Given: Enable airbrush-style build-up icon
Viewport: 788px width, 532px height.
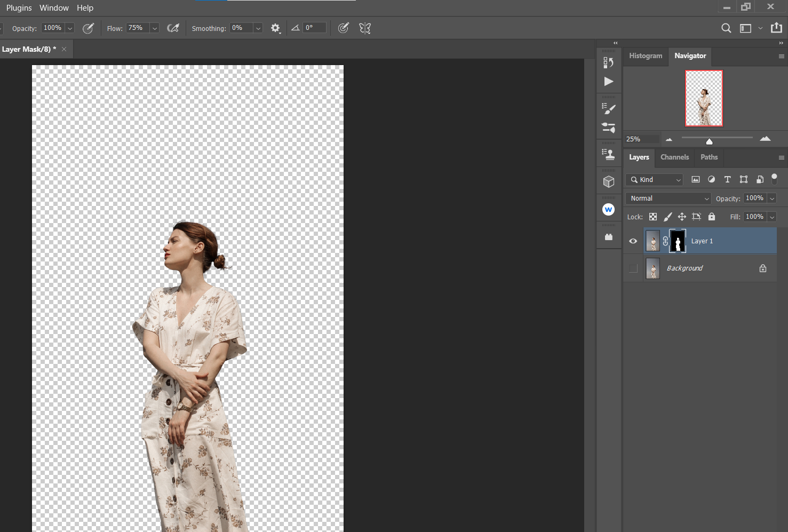Looking at the screenshot, I should [x=173, y=28].
